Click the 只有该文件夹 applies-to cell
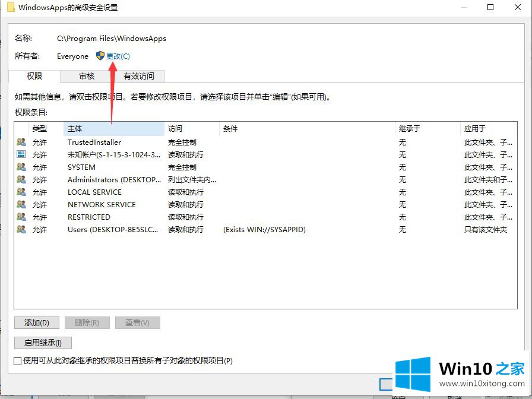Screen dimensions: 532x399 coord(486,229)
